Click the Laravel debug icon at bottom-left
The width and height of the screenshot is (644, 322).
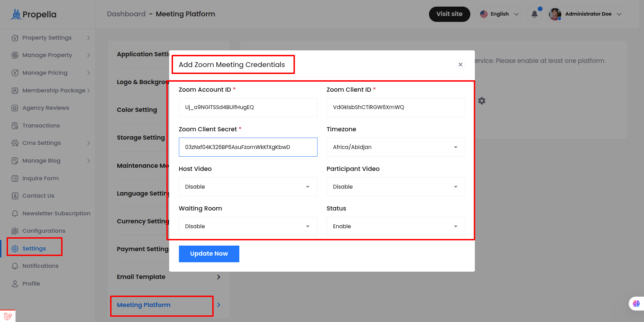click(8, 316)
